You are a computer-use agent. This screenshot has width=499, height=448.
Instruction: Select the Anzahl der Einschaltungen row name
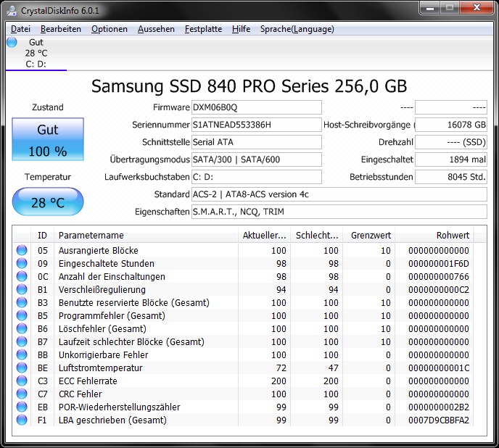(x=112, y=276)
